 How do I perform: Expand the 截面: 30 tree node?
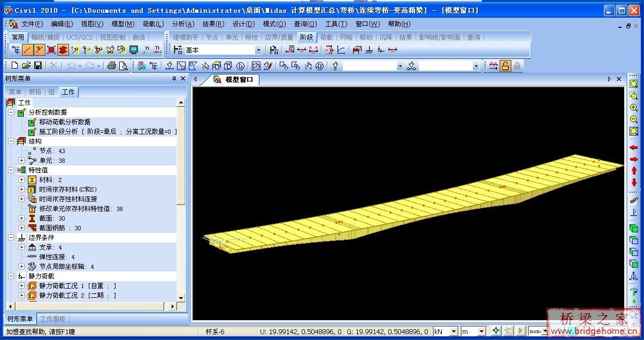[x=22, y=218]
